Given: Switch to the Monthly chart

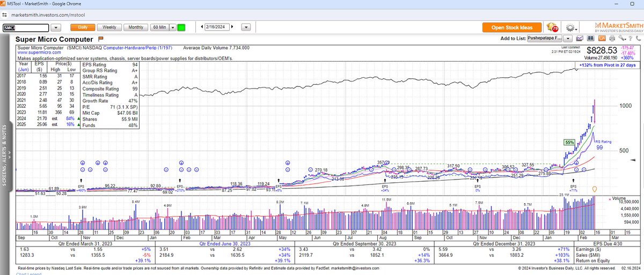Looking at the screenshot, I should coord(136,27).
